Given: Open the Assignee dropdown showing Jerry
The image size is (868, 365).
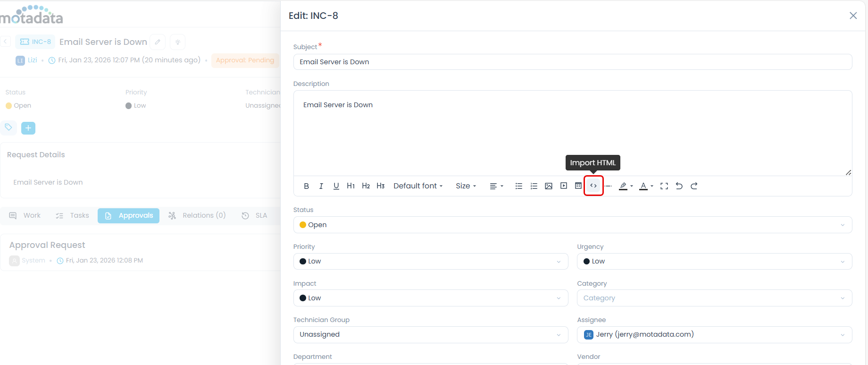Looking at the screenshot, I should 714,334.
